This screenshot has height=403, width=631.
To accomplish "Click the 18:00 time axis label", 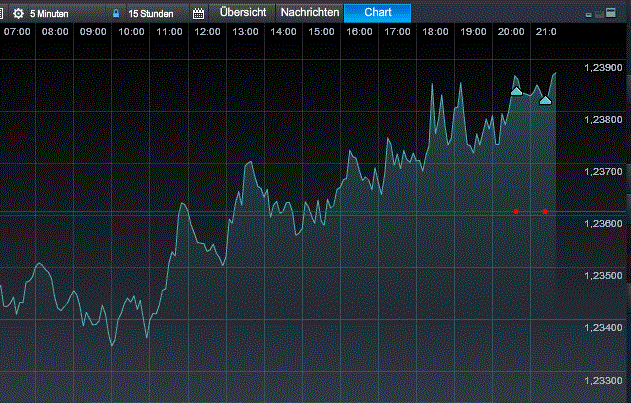I will 435,32.
